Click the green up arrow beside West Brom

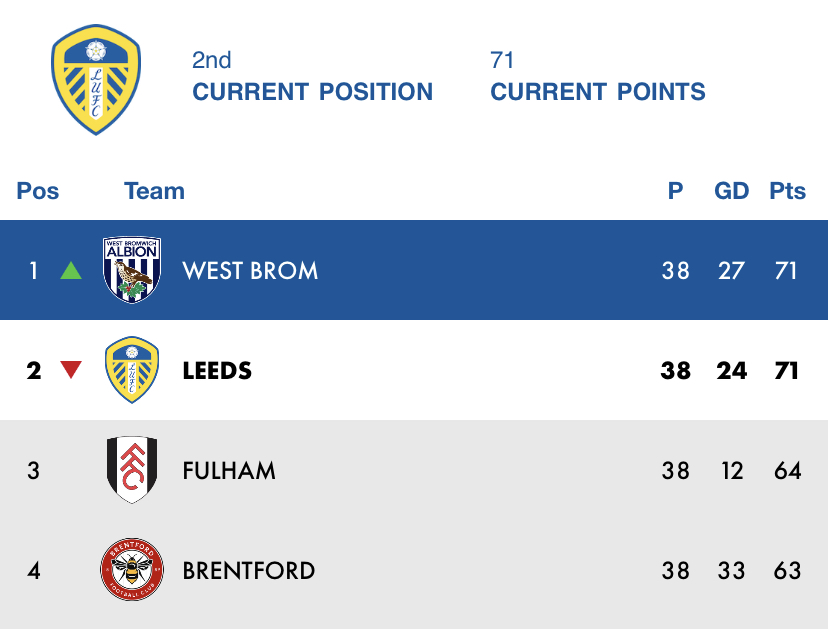(71, 270)
